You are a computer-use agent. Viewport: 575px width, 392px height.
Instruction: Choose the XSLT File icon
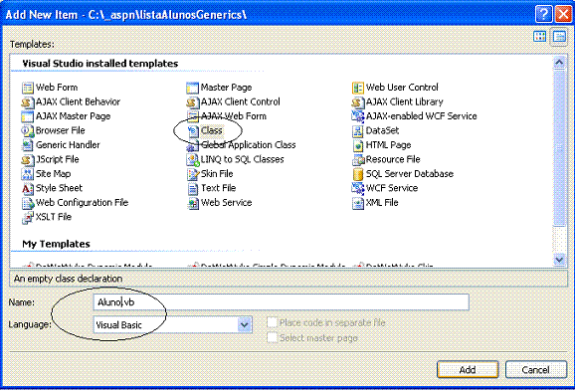(x=28, y=218)
